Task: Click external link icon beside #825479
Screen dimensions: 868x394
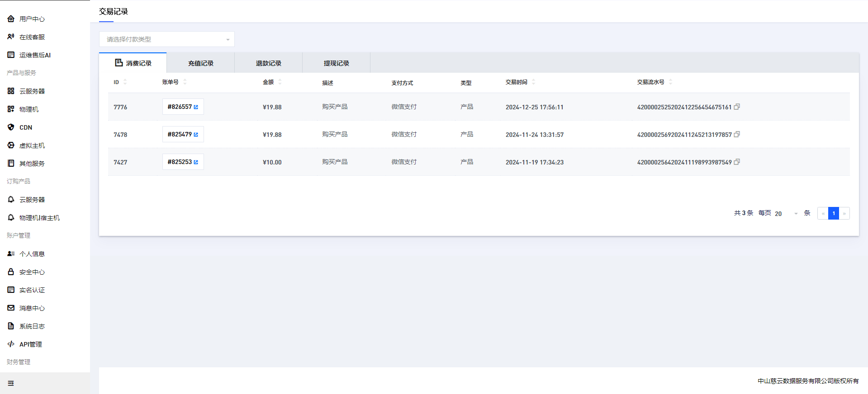Action: pos(196,135)
